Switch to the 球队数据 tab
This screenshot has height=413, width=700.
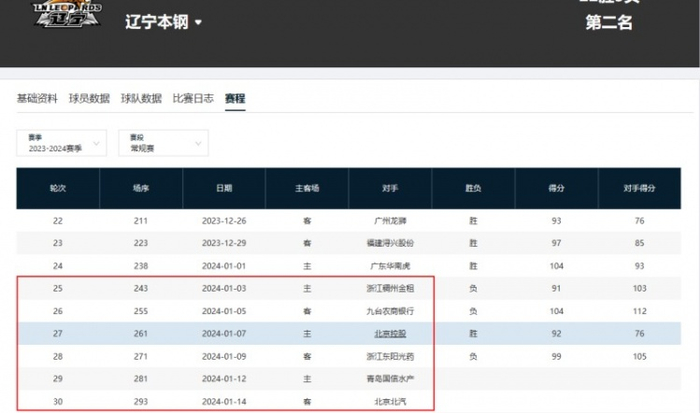point(141,98)
